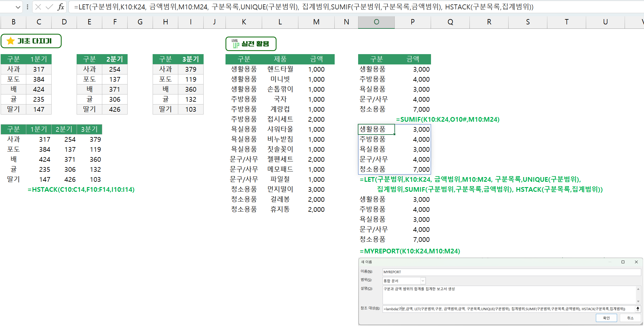The height and width of the screenshot is (326, 644).
Task: Click the 손톱깎이 product cell
Action: tap(280, 89)
